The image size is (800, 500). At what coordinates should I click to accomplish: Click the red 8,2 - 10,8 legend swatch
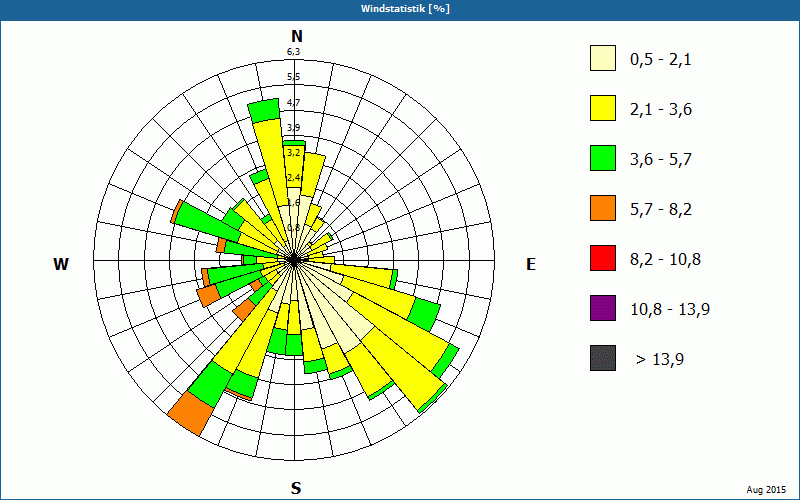603,258
